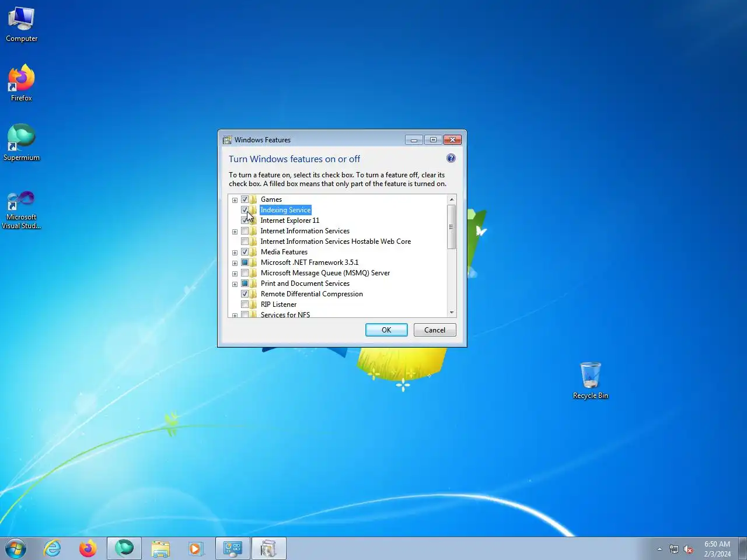Click the Windows Features title bar icon

click(228, 140)
